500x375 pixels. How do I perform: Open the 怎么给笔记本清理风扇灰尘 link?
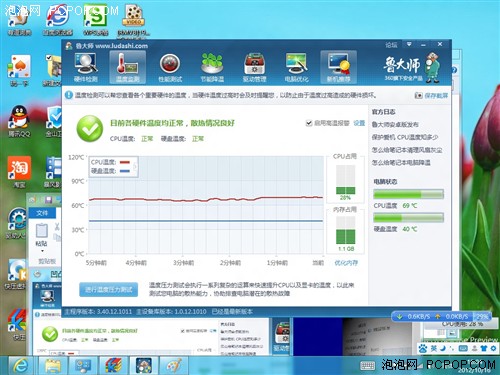407,150
